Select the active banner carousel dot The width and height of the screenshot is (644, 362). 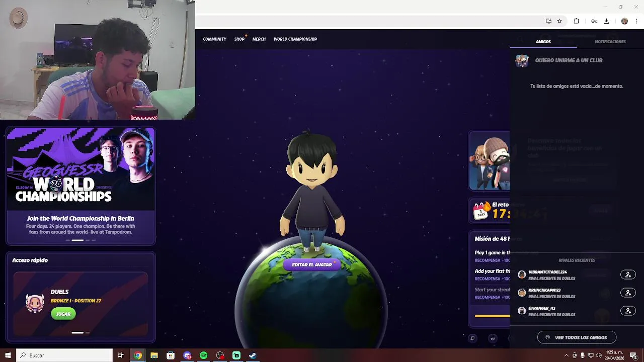click(77, 240)
